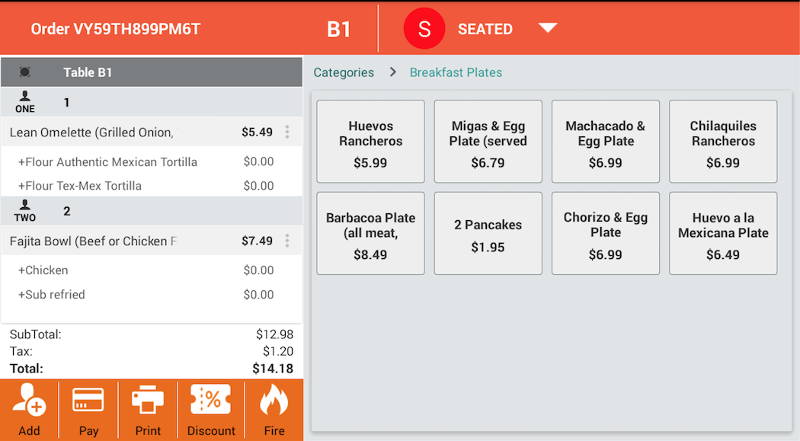Add Huevos Rancheros to the order
Image resolution: width=800 pixels, height=441 pixels.
tap(370, 141)
